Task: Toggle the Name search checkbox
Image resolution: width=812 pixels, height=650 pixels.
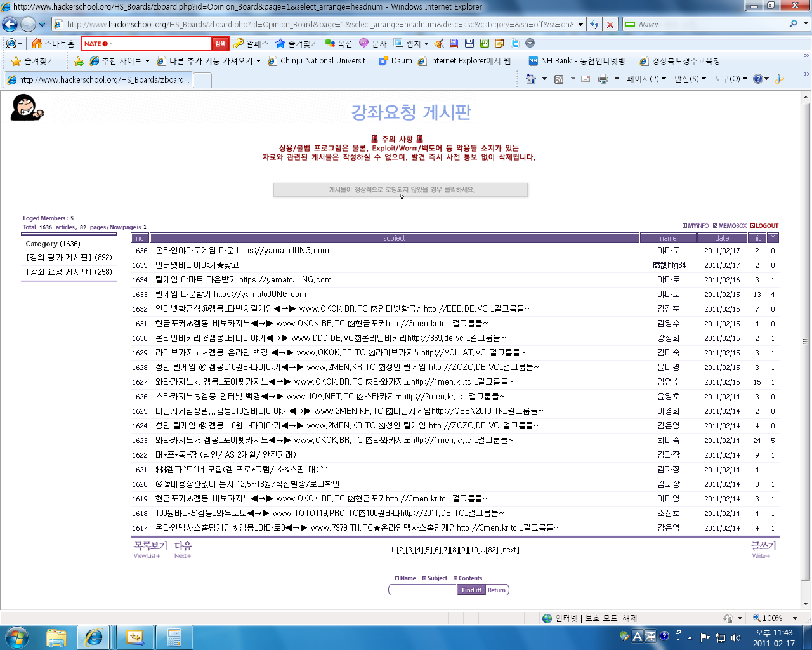Action: point(397,578)
